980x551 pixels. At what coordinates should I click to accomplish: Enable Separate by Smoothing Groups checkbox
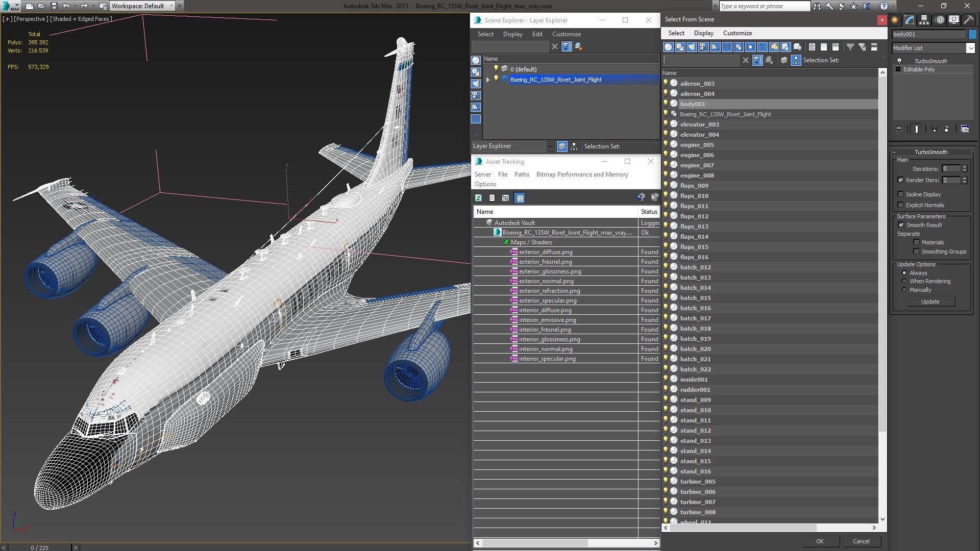tap(916, 252)
